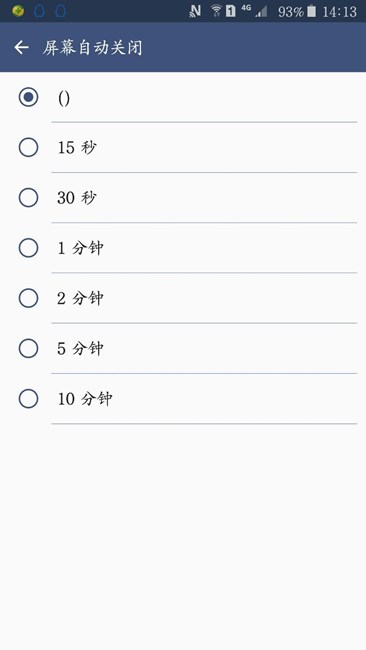The height and width of the screenshot is (650, 366).
Task: Open the first QQ penguin notification
Action: 39,11
